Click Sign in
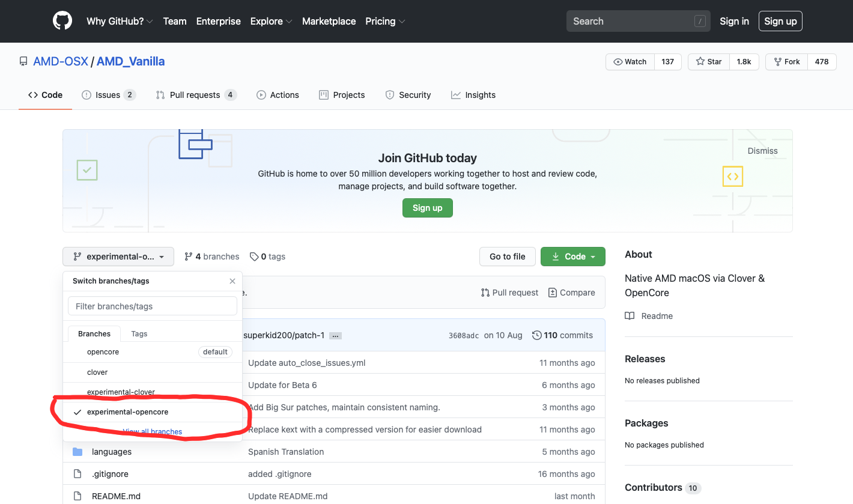Screen dimensions: 853x504 (735, 21)
